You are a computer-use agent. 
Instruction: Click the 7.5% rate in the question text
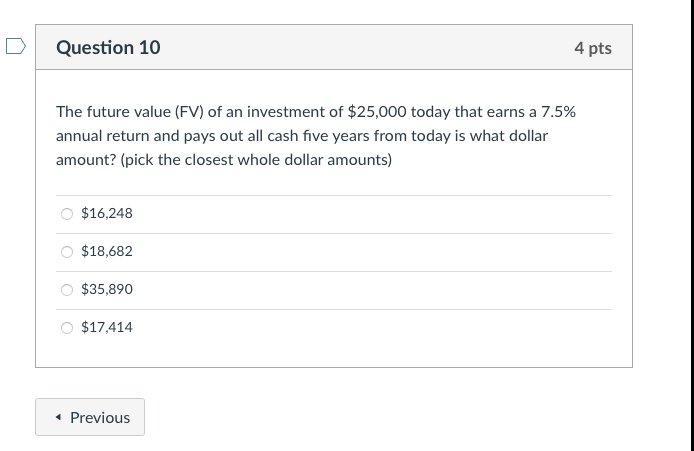[x=558, y=111]
